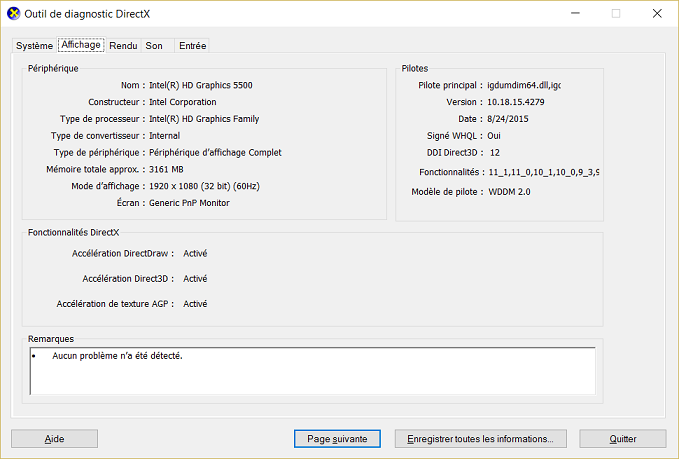Click the Accélération DirectDraw Activé status
This screenshot has width=679, height=459.
click(195, 253)
